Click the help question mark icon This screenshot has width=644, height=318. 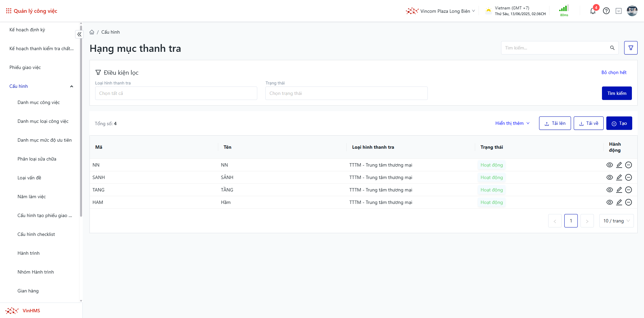tap(606, 11)
